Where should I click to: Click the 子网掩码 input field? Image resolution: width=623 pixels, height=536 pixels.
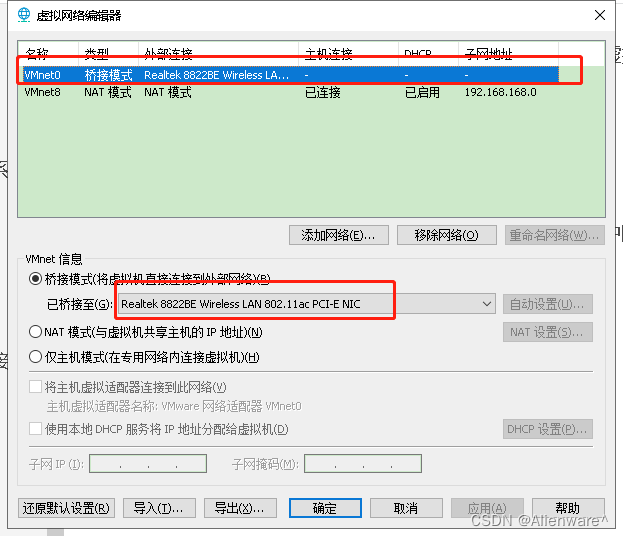click(x=363, y=464)
